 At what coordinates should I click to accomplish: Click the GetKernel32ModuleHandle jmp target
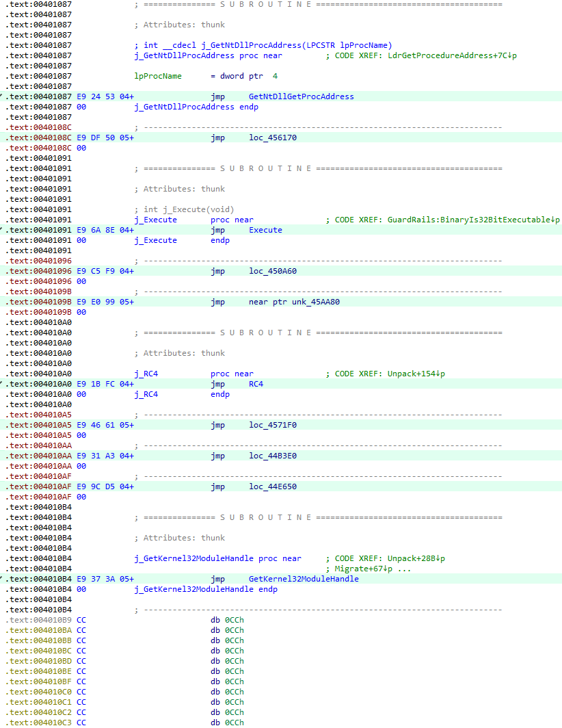pos(304,579)
